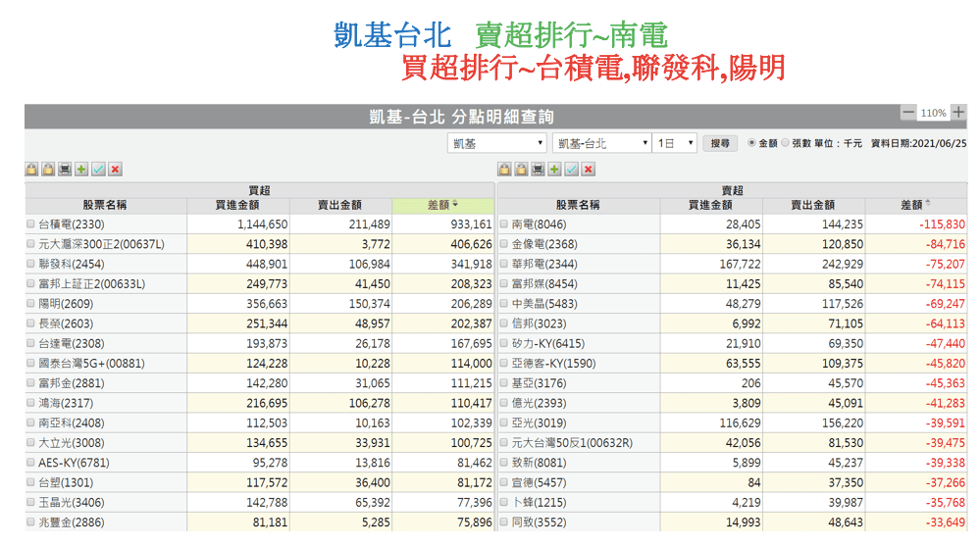Click the first lock icon above the right table
Viewport: 980px width, 546px height.
tap(504, 170)
